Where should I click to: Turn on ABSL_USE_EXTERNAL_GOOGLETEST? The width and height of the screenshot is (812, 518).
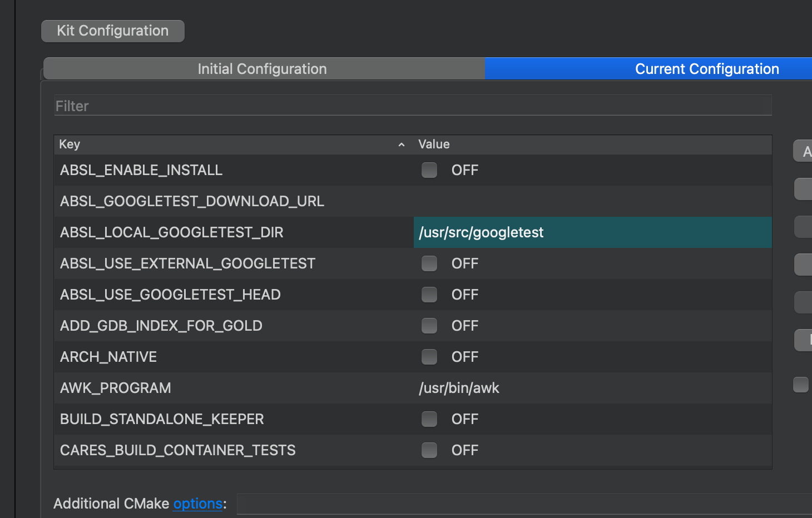click(x=429, y=263)
